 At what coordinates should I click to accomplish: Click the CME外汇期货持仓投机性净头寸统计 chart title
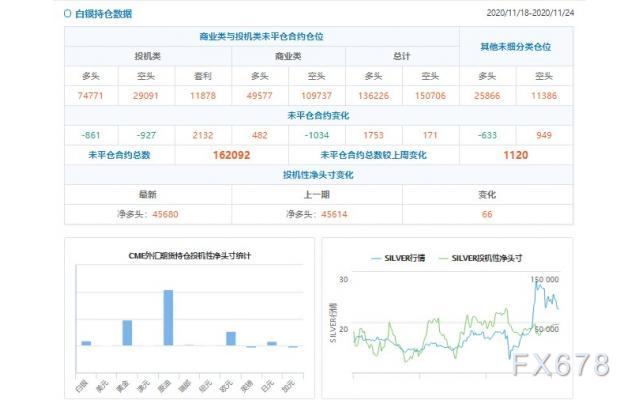(x=189, y=256)
